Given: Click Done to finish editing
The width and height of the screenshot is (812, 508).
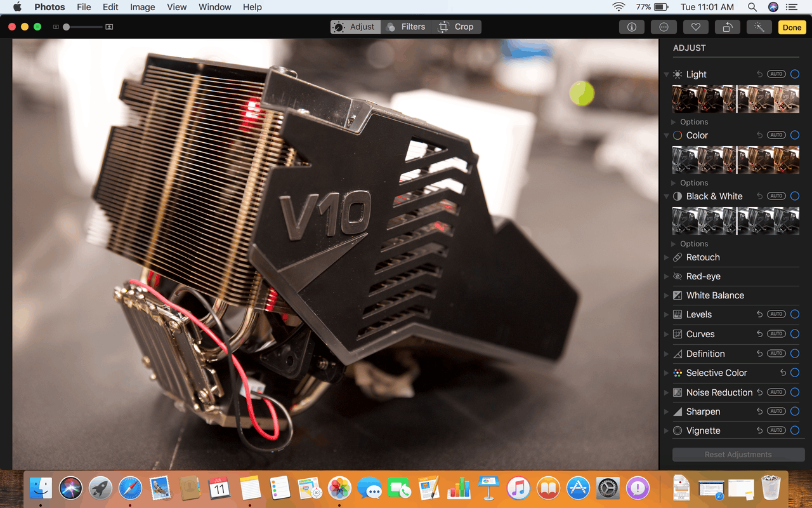Looking at the screenshot, I should (x=792, y=27).
